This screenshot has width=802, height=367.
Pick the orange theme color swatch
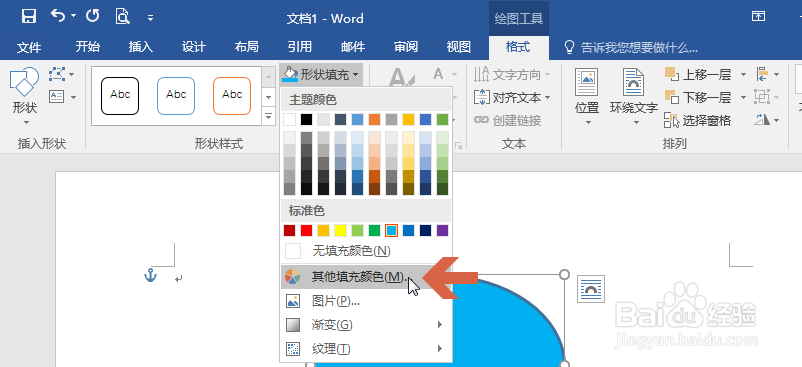pos(374,120)
